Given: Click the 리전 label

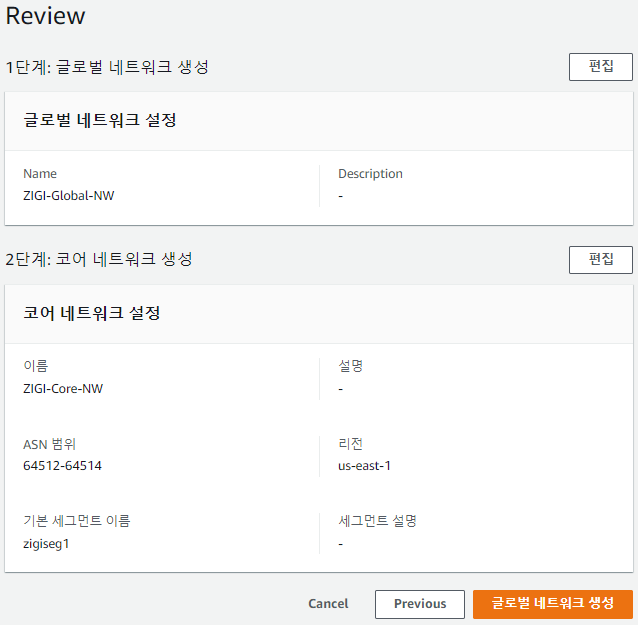Looking at the screenshot, I should point(350,444).
